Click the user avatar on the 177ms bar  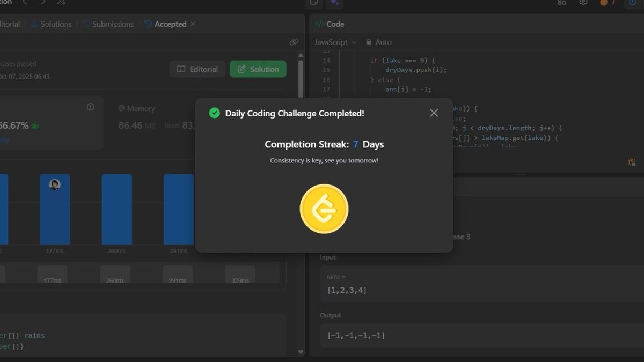pos(55,184)
